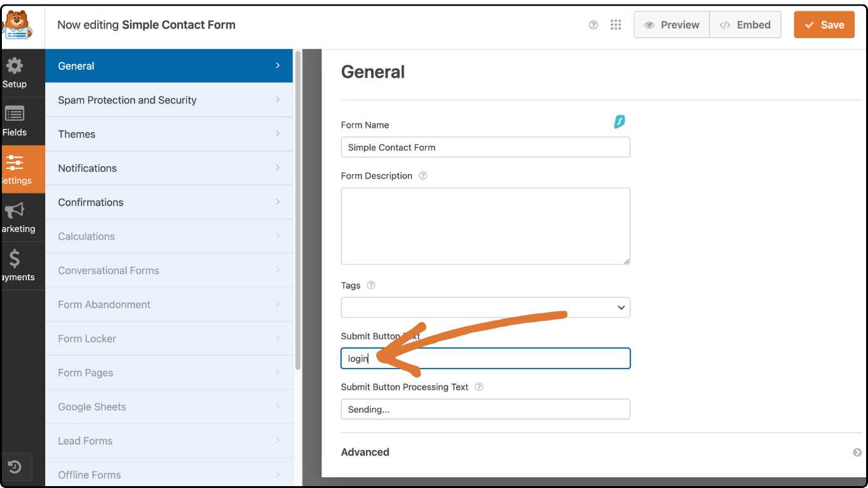Image resolution: width=868 pixels, height=488 pixels.
Task: Open the help question mark icon in toolbar
Action: point(593,25)
